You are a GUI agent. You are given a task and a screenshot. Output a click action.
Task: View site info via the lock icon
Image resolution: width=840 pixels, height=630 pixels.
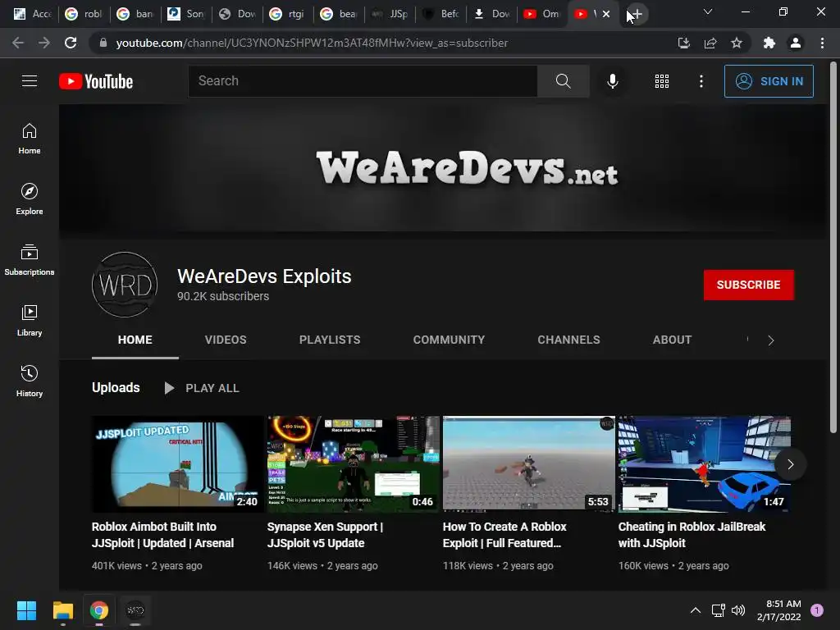(103, 43)
